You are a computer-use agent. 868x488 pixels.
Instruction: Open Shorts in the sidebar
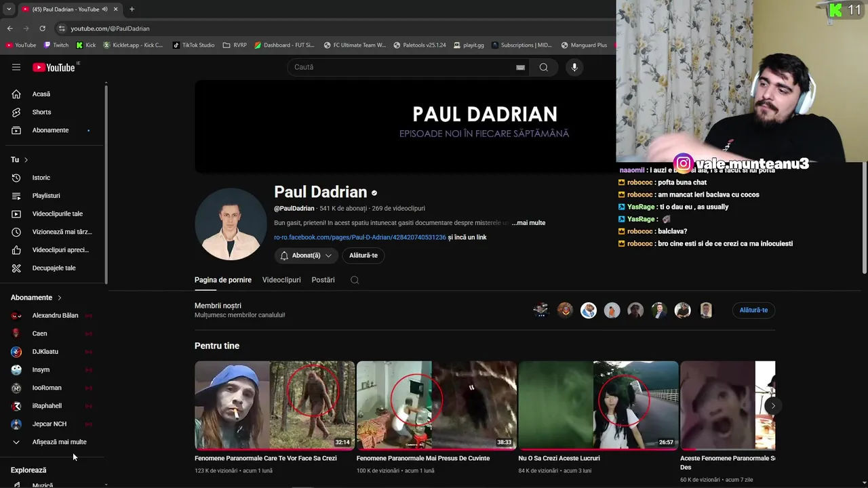point(53,112)
